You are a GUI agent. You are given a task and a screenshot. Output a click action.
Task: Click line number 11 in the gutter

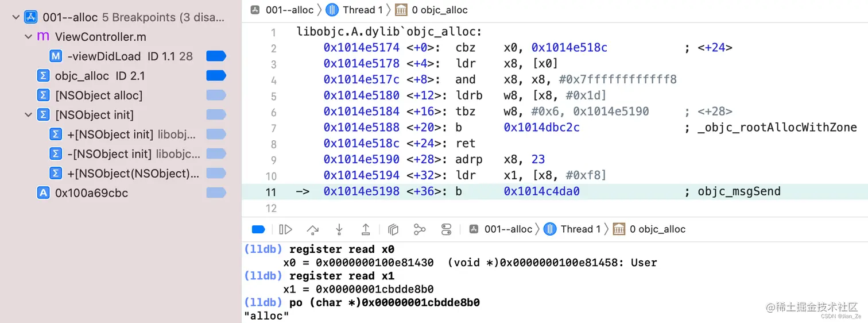[270, 192]
